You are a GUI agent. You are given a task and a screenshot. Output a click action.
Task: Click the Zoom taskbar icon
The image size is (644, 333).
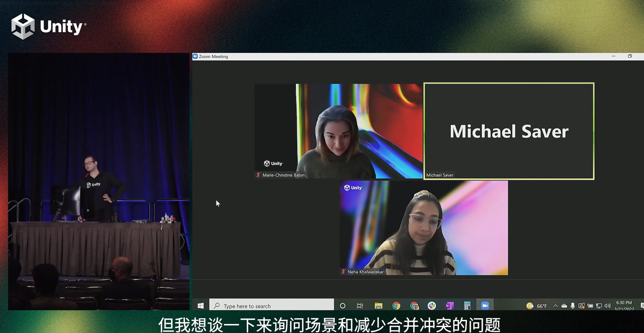tap(485, 306)
